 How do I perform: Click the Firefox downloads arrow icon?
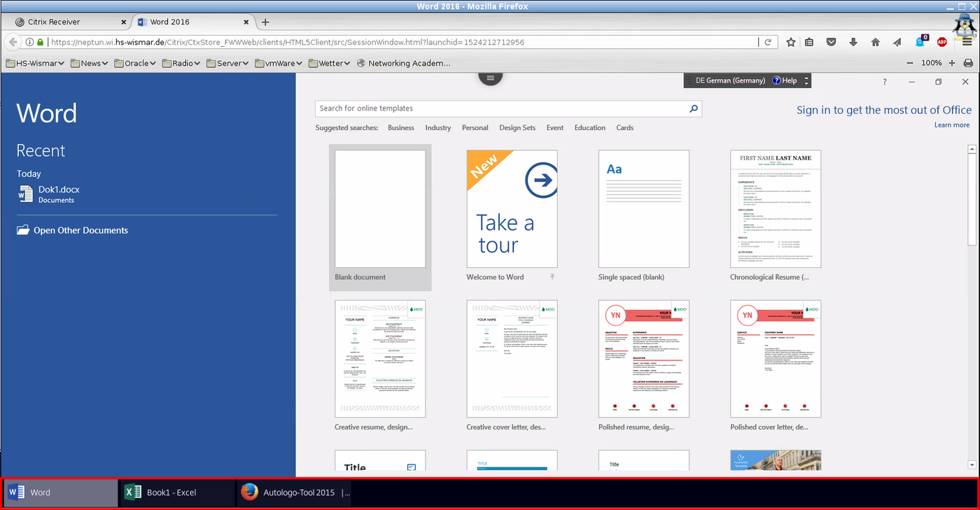[x=853, y=42]
